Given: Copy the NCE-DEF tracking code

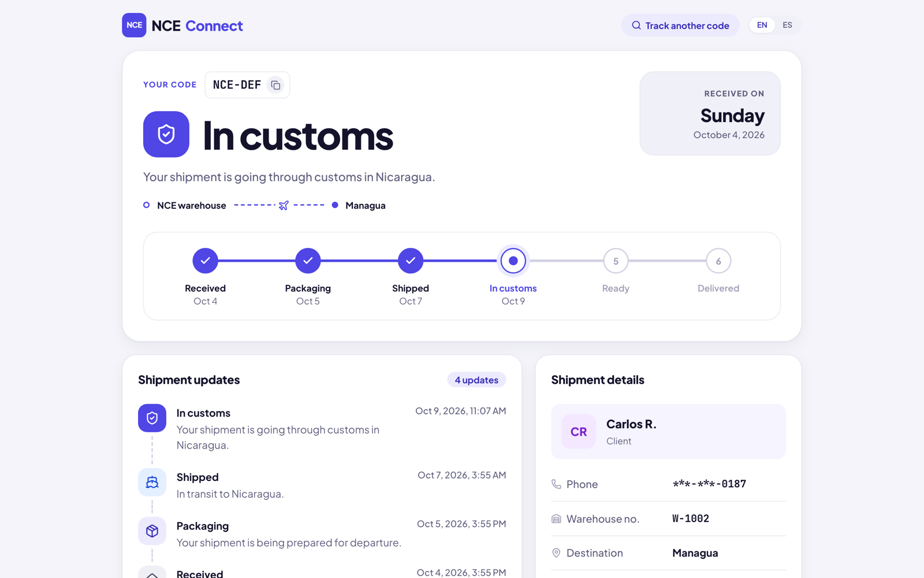Looking at the screenshot, I should [275, 85].
